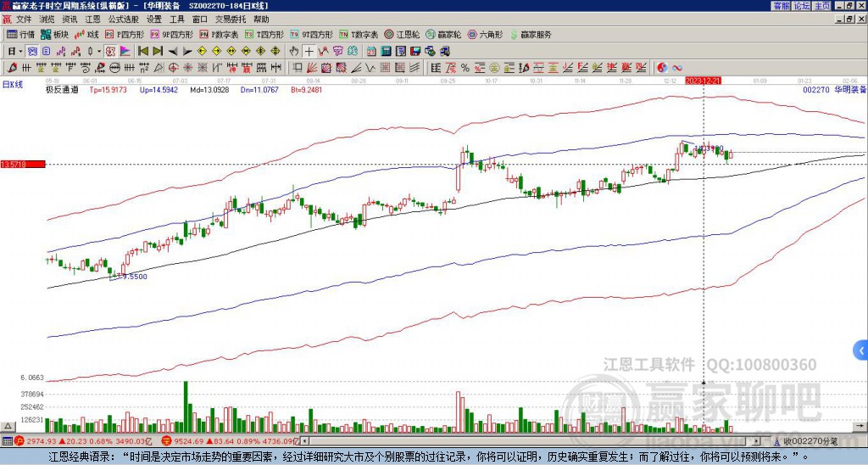868x465 pixels.
Task: Jump to last bar icon
Action: point(157,52)
